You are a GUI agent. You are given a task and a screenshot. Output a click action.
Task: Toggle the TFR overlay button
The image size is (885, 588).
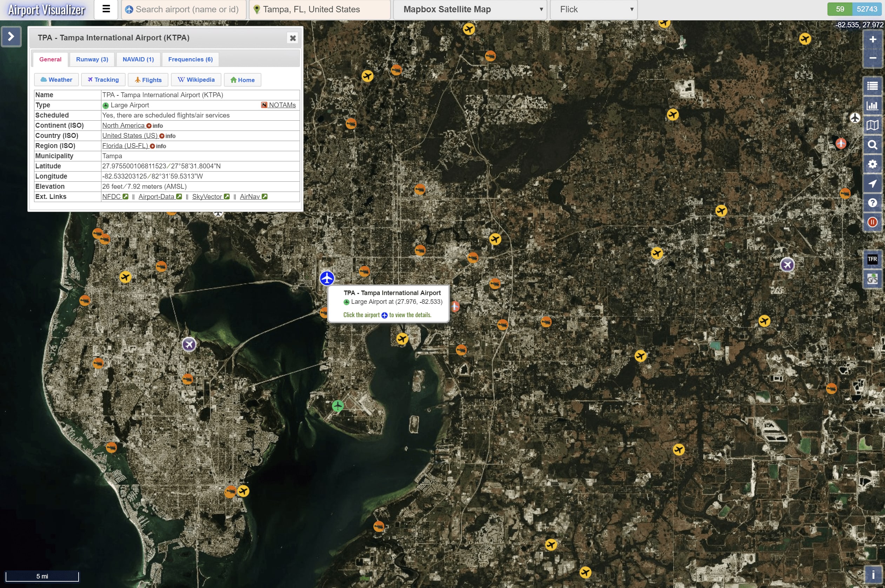(x=873, y=259)
